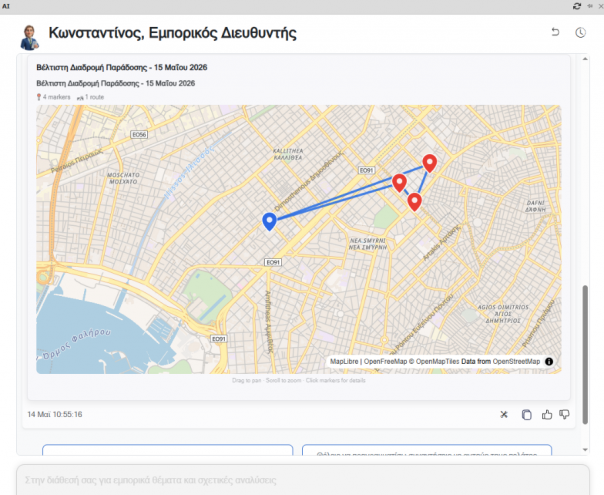The height and width of the screenshot is (495, 604).
Task: Focus the message input field at the bottom
Action: click(x=303, y=480)
